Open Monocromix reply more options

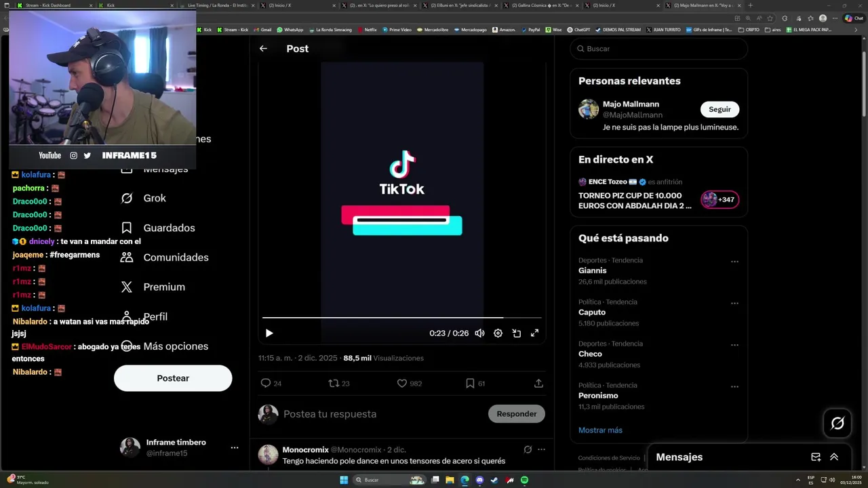coord(541,449)
